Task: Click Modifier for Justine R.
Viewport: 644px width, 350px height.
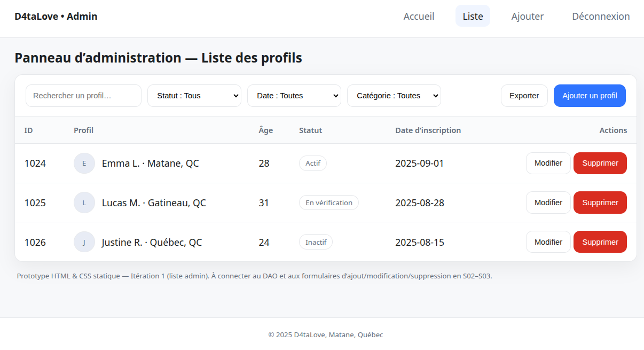Action: pyautogui.click(x=548, y=242)
